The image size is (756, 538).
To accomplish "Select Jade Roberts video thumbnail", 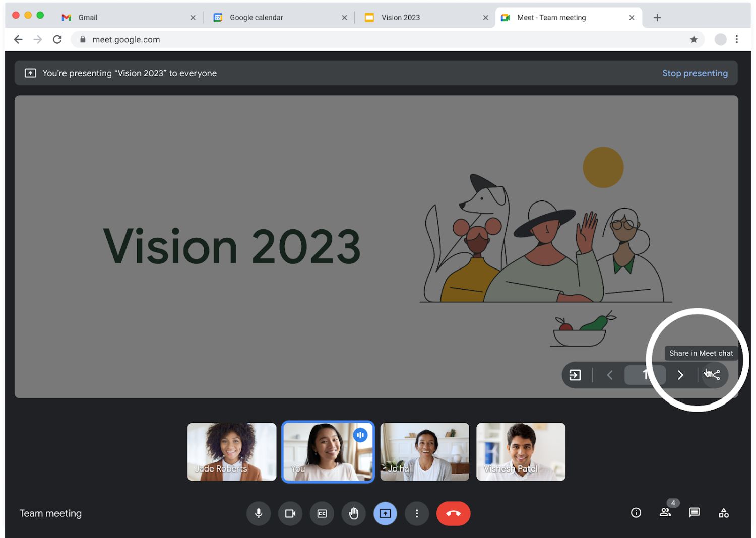I will coord(232,451).
